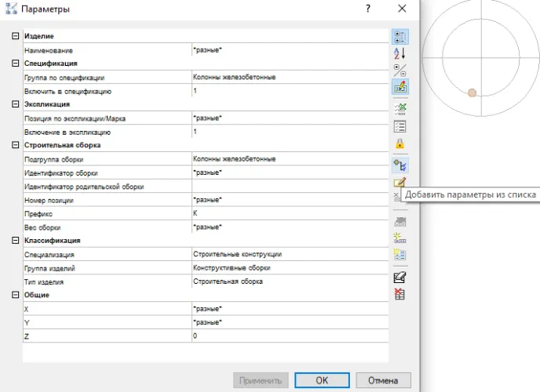Click the Добавить параметры из списка icon
Image resolution: width=540 pixels, height=392 pixels.
(400, 165)
